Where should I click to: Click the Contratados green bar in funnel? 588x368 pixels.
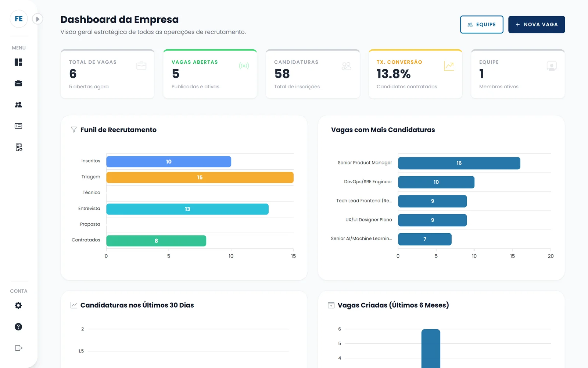(156, 241)
